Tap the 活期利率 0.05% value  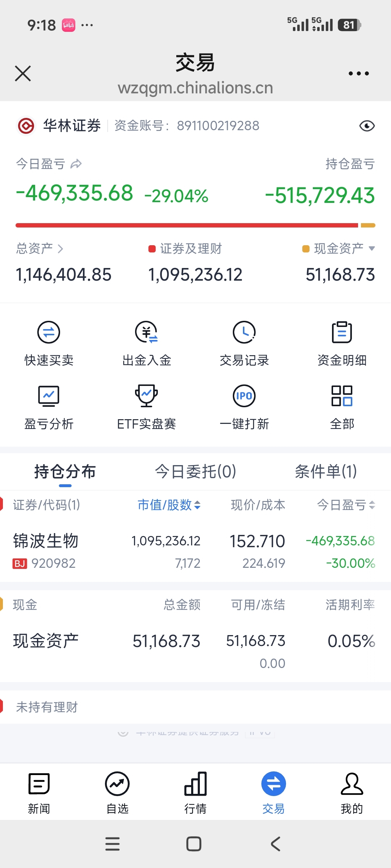(x=351, y=641)
